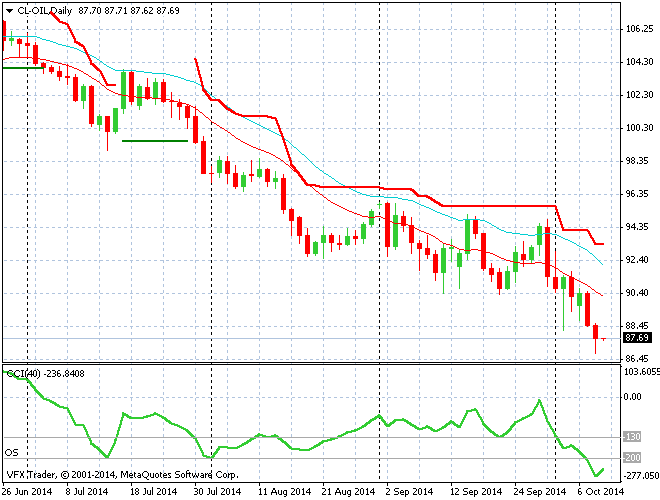Click the 103.6055 value on CCI scale
This screenshot has height=500, width=660.
[x=639, y=372]
